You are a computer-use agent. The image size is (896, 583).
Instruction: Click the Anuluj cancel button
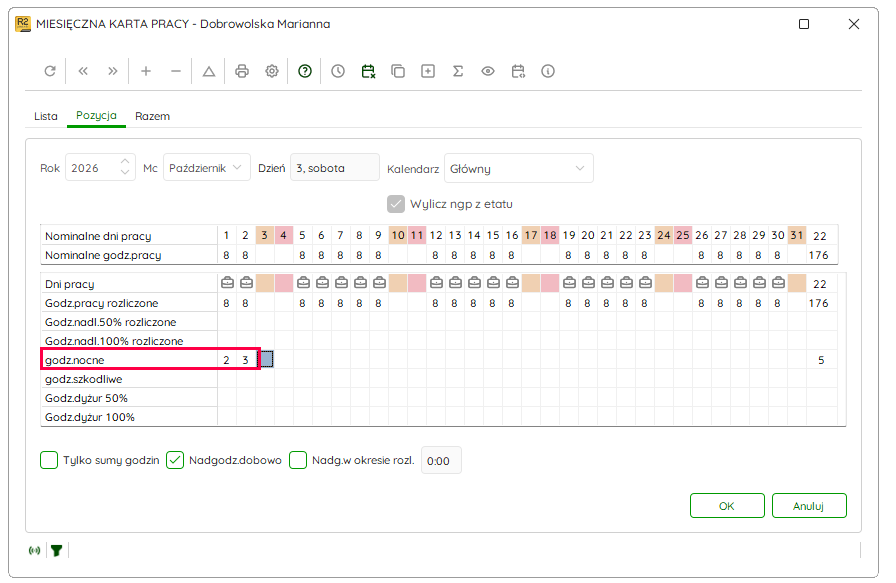coord(809,506)
